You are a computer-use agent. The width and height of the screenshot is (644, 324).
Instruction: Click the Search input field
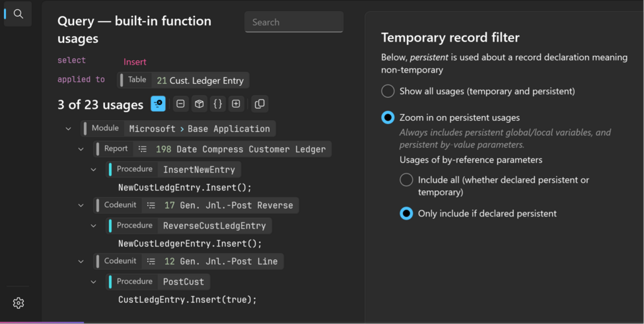[294, 22]
